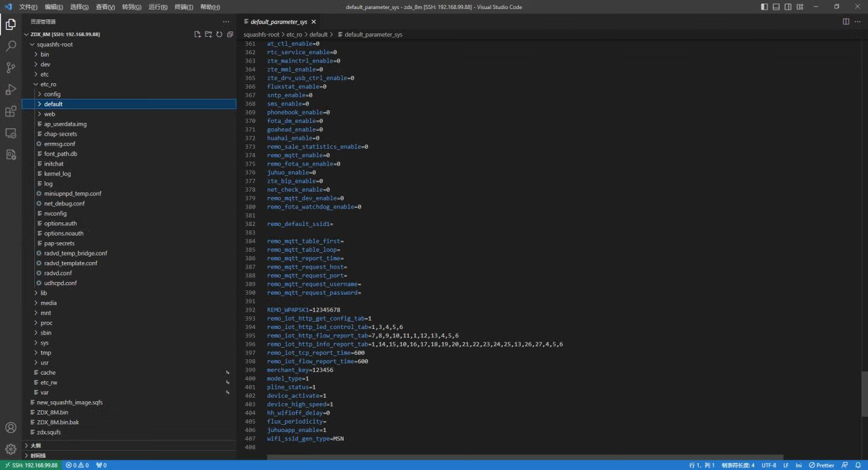Viewport: 868px width, 470px height.
Task: Toggle the bottom panel layout icon
Action: tap(776, 7)
